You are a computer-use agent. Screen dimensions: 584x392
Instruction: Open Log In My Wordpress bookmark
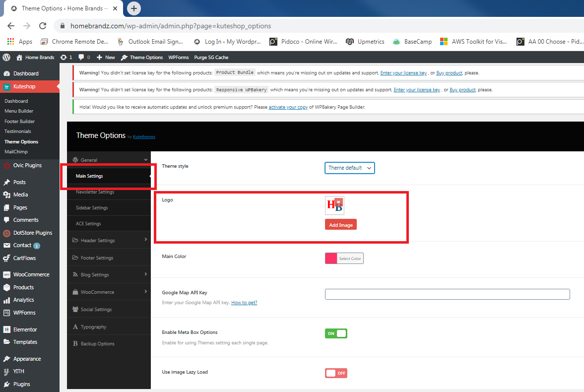point(228,41)
